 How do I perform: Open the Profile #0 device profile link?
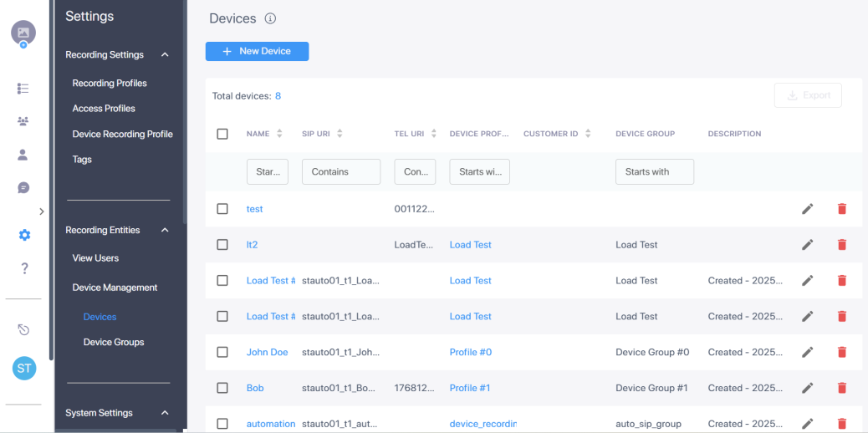(x=470, y=352)
